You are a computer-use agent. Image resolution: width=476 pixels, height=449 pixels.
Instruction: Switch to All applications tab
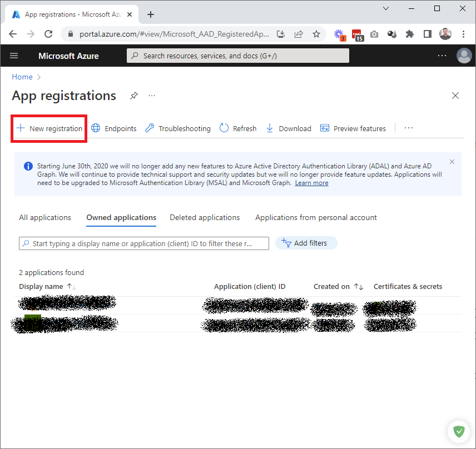[x=45, y=217]
